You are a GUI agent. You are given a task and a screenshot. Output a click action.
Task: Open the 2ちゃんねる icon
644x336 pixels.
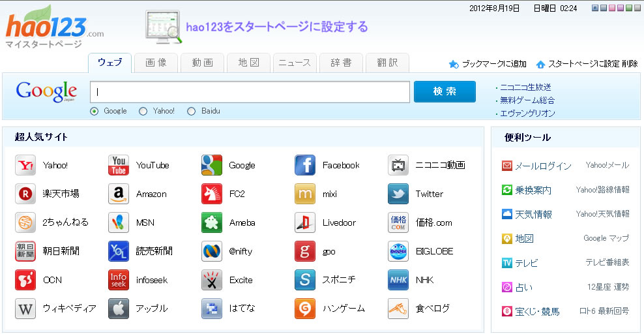pos(25,222)
